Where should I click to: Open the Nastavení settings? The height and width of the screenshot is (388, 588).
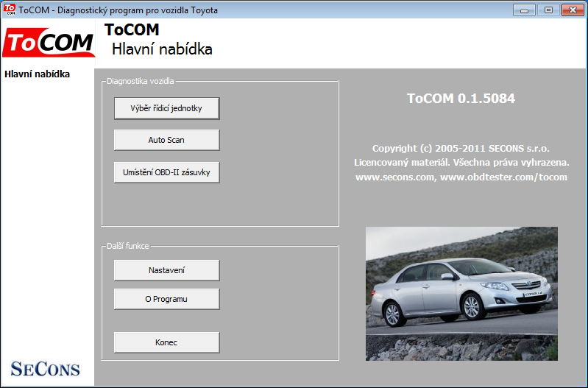[166, 270]
